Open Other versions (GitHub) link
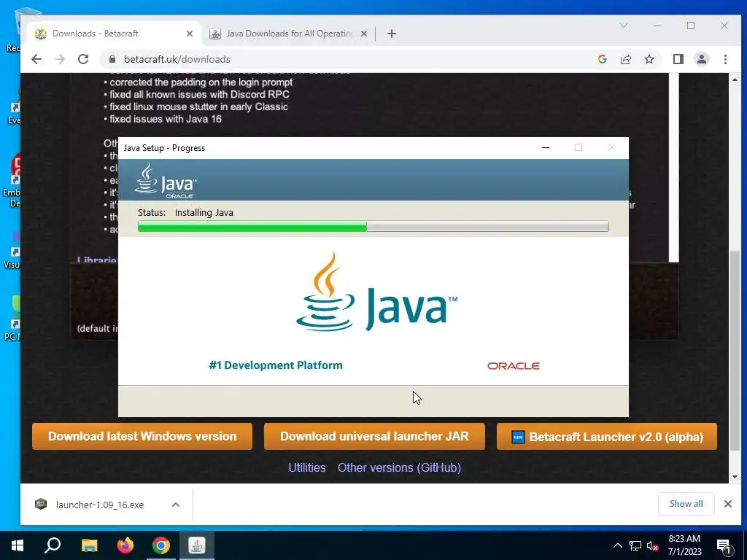This screenshot has height=560, width=747. click(399, 467)
